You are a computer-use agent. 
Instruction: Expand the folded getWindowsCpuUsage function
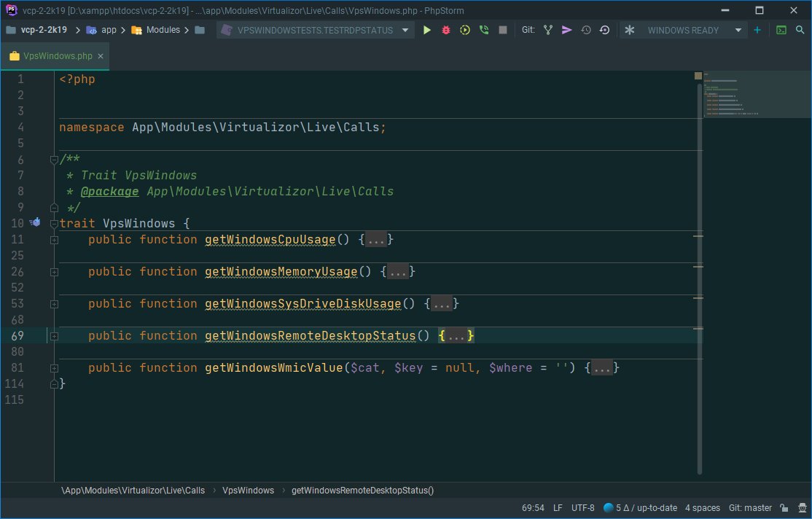[54, 240]
